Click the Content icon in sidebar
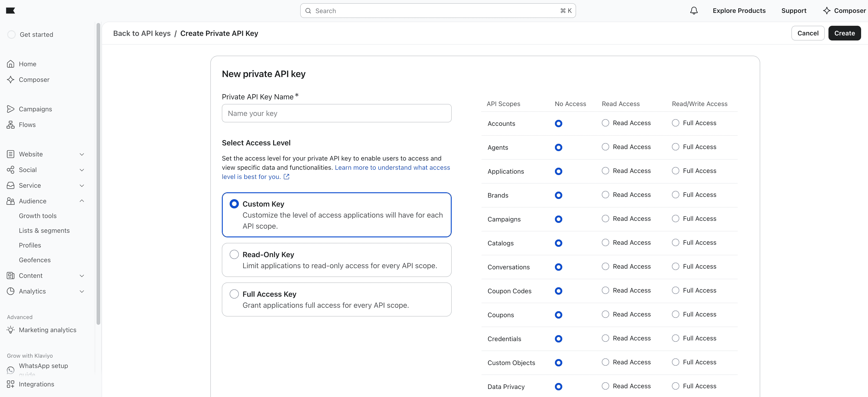This screenshot has height=397, width=868. pyautogui.click(x=11, y=276)
